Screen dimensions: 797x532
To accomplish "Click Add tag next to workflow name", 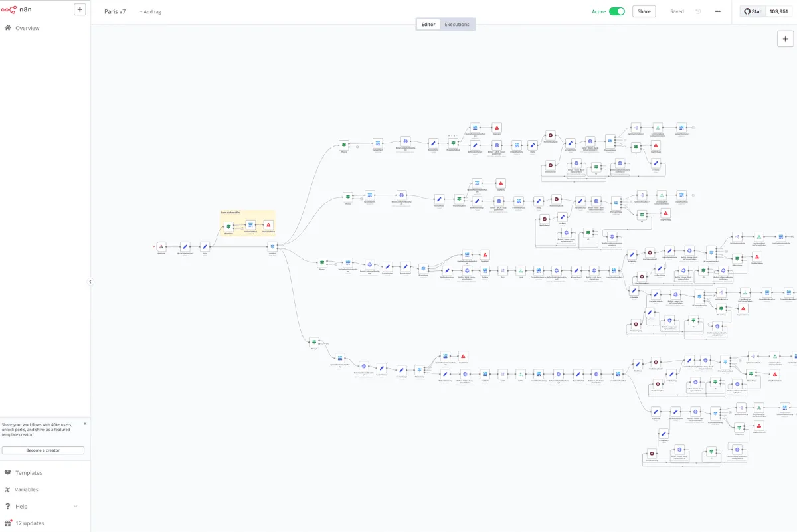I will point(150,12).
